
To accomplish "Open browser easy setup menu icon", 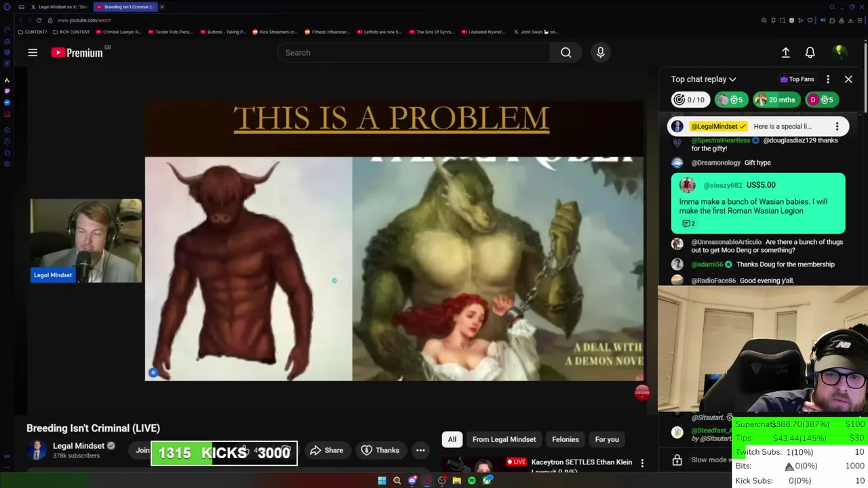I will pyautogui.click(x=860, y=20).
